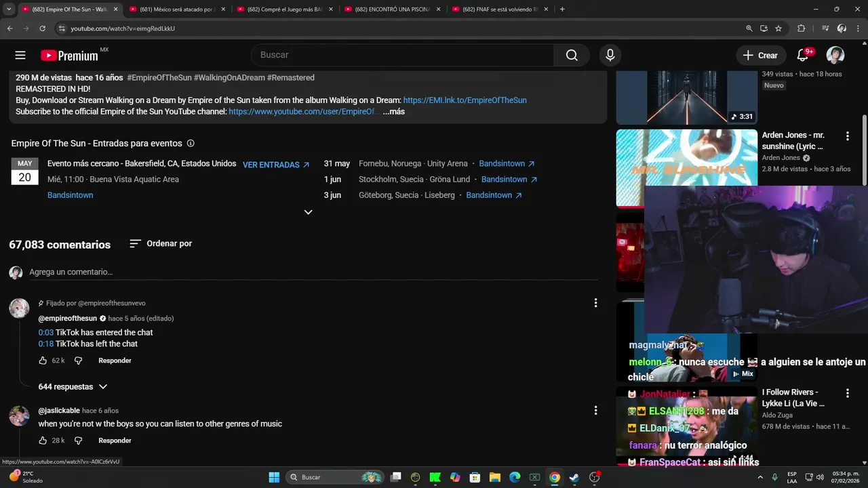The image size is (868, 488).
Task: Focus the Buscar search field
Action: tap(403, 56)
